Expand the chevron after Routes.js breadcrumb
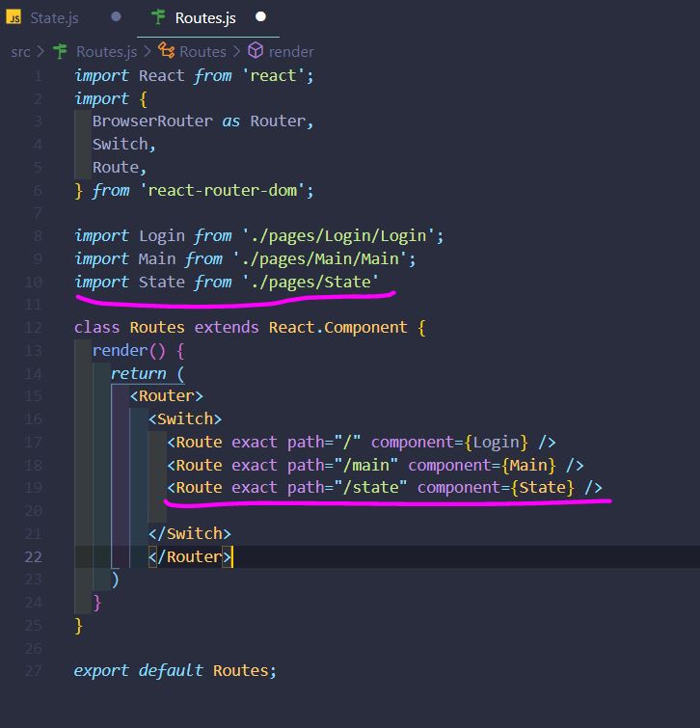700x728 pixels. [x=148, y=51]
